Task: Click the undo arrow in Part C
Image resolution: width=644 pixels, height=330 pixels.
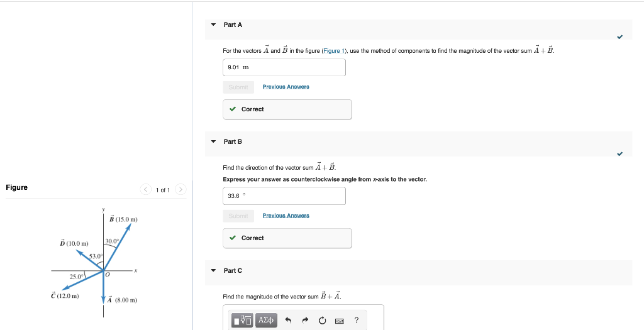Action: point(289,321)
